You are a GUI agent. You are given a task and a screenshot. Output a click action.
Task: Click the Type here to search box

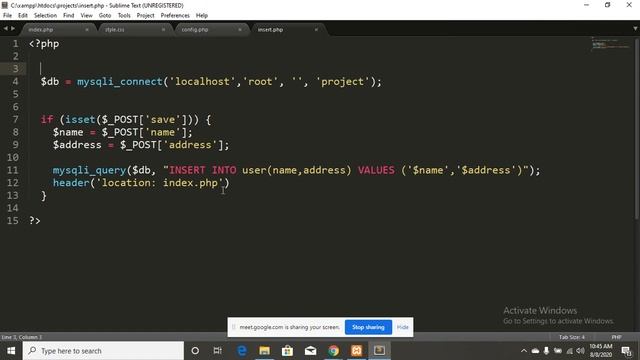tap(103, 351)
